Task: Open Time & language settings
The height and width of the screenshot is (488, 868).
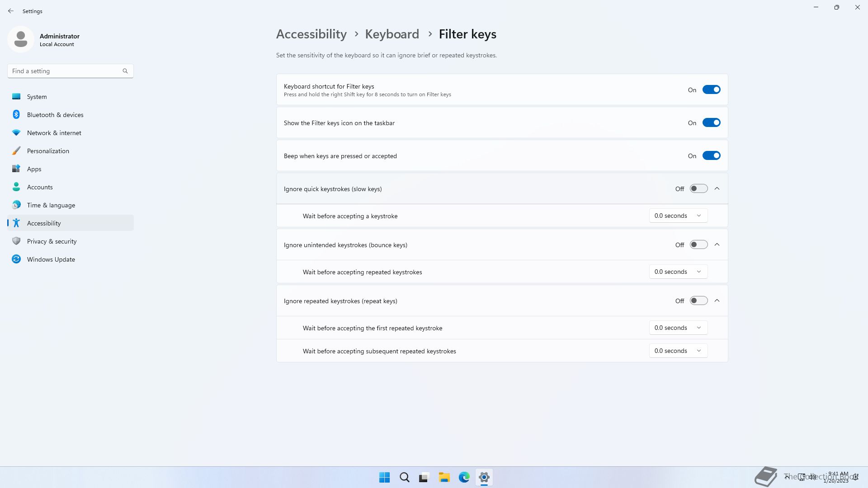Action: coord(51,205)
